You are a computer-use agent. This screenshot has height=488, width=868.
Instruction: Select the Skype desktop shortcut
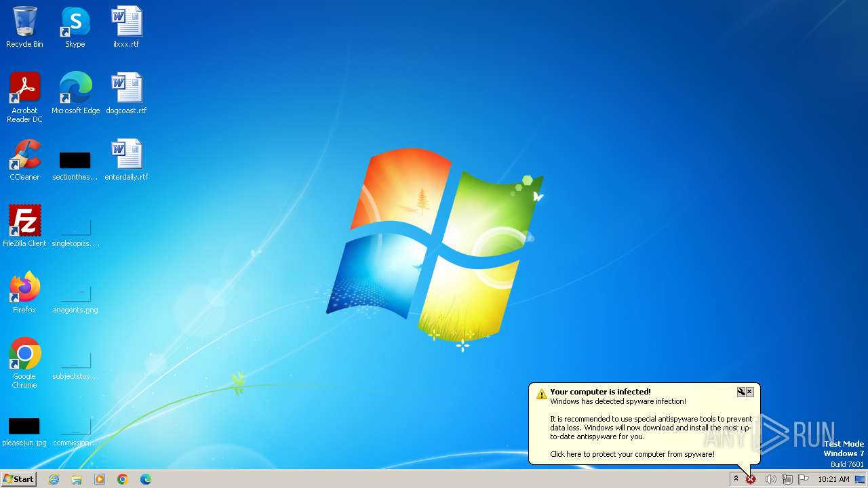(75, 27)
